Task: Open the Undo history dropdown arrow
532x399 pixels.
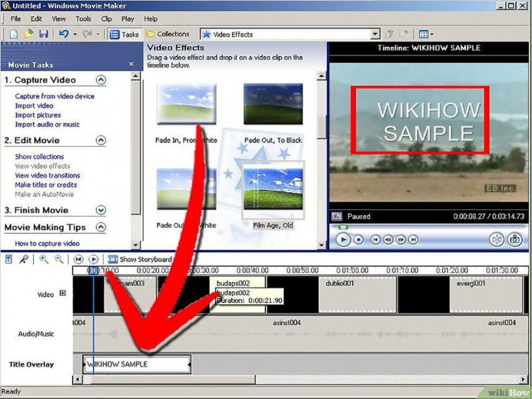Action: pyautogui.click(x=75, y=35)
